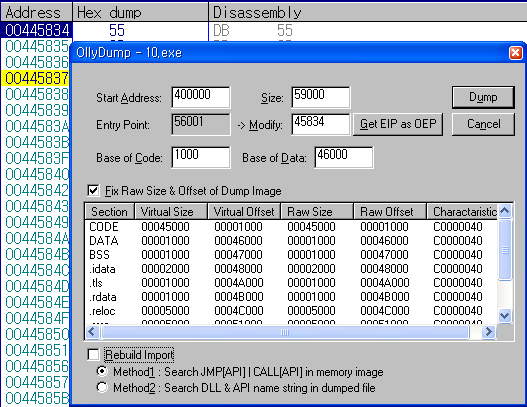Select address 00445849 in disassembler
The height and width of the screenshot is (407, 527).
click(x=37, y=222)
